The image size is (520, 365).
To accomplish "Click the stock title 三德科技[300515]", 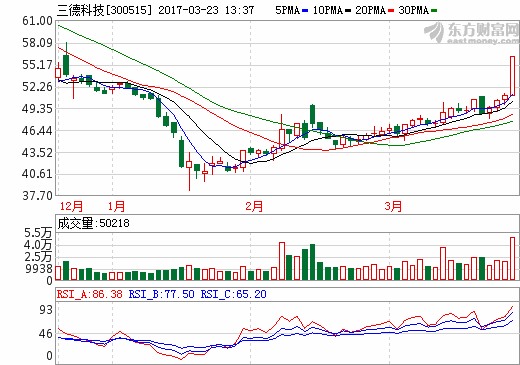I will coord(104,10).
